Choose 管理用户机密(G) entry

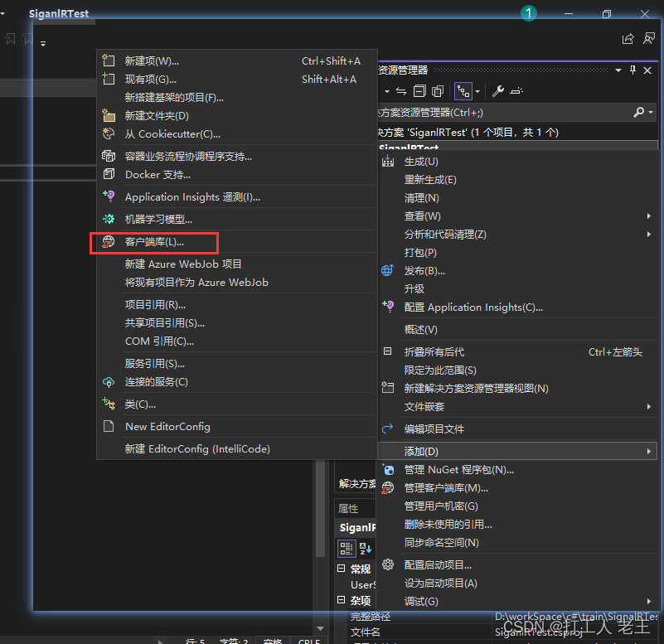[x=517, y=506]
